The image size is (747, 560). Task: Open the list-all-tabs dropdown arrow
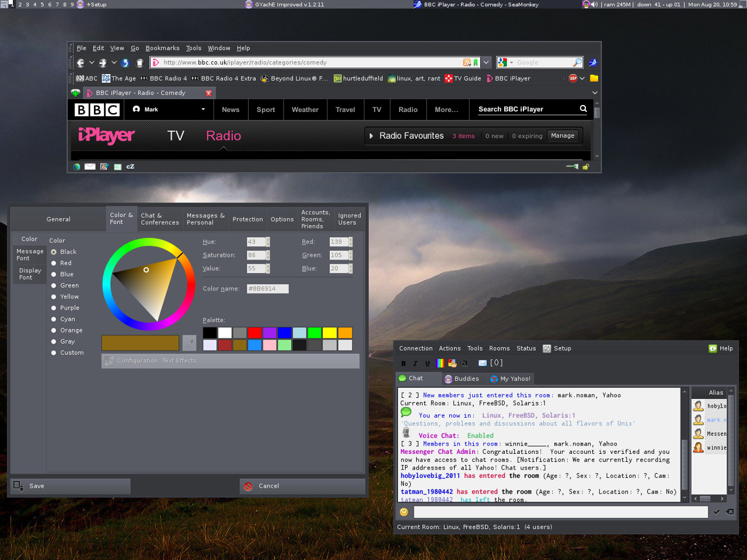595,93
